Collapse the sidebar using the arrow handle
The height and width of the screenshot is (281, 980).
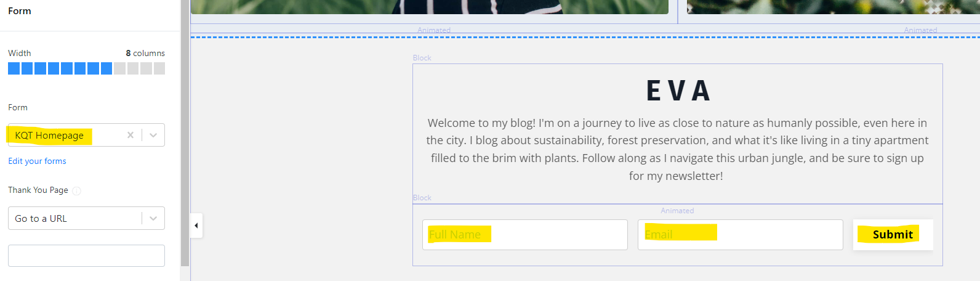(x=196, y=226)
